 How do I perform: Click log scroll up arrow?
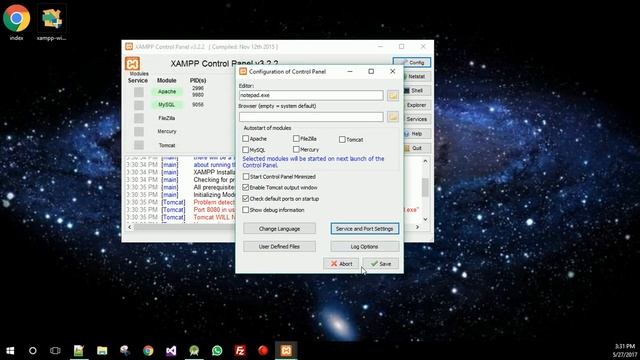[425, 161]
